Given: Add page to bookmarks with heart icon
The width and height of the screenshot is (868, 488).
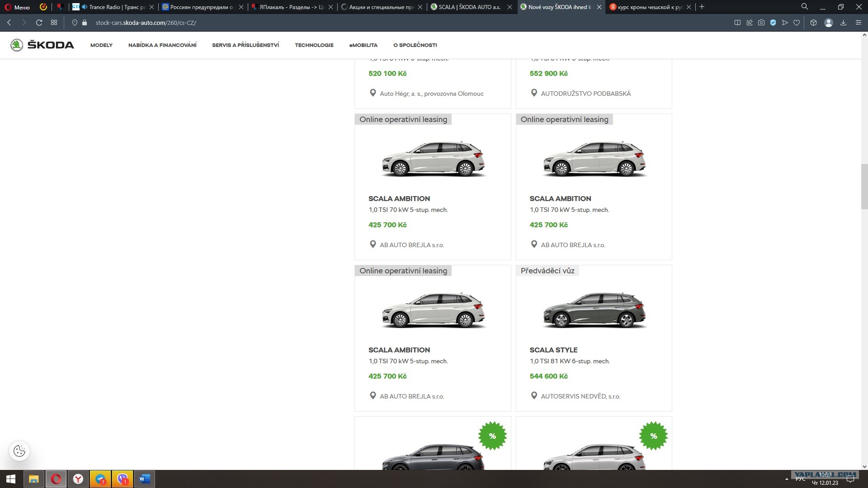Looking at the screenshot, I should 797,23.
